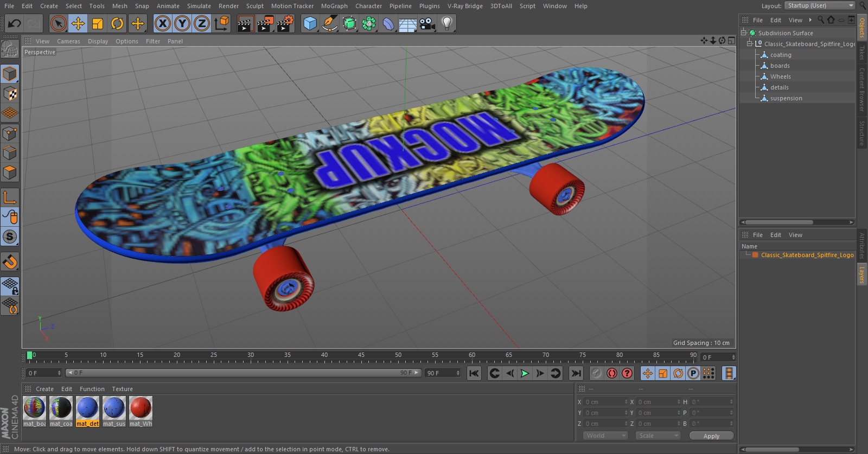Image resolution: width=868 pixels, height=454 pixels.
Task: Go to the start of animation
Action: coord(474,373)
